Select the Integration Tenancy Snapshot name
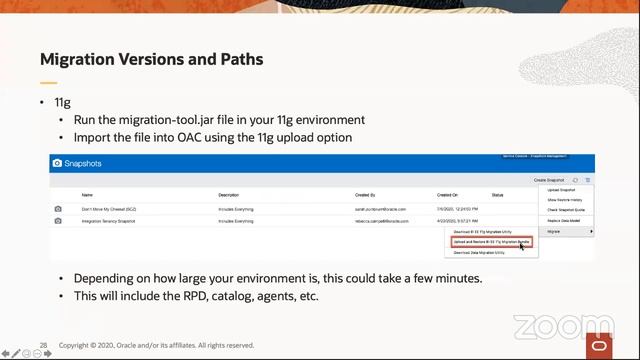640x360 pixels. 108,221
